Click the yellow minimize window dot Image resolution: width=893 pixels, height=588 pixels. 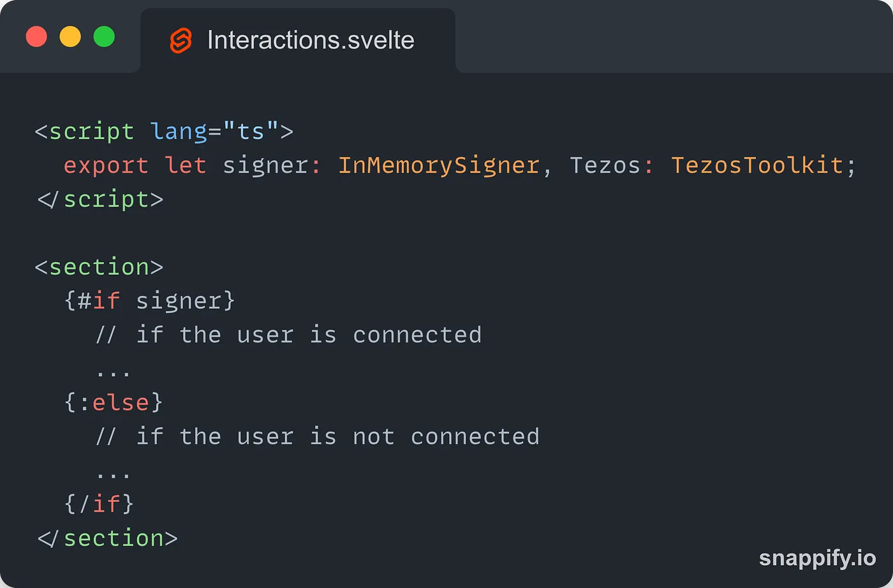70,36
